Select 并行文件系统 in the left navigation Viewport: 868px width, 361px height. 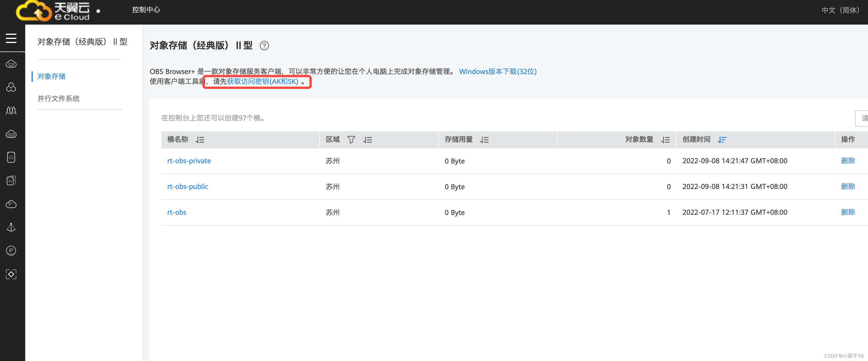[x=58, y=98]
